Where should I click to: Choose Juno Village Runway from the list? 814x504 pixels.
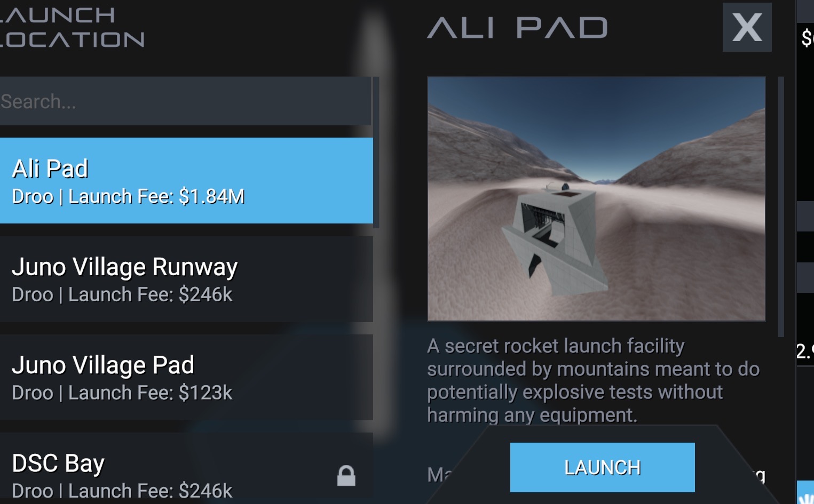tap(186, 279)
